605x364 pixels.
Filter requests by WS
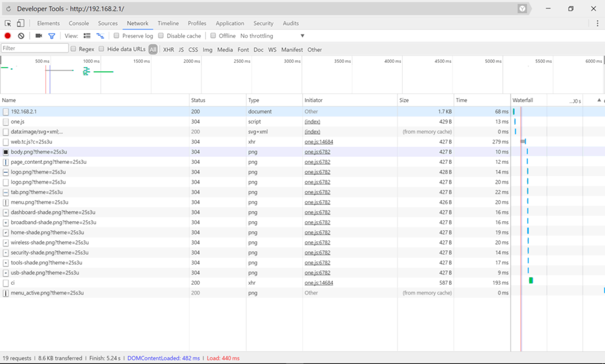click(x=272, y=50)
